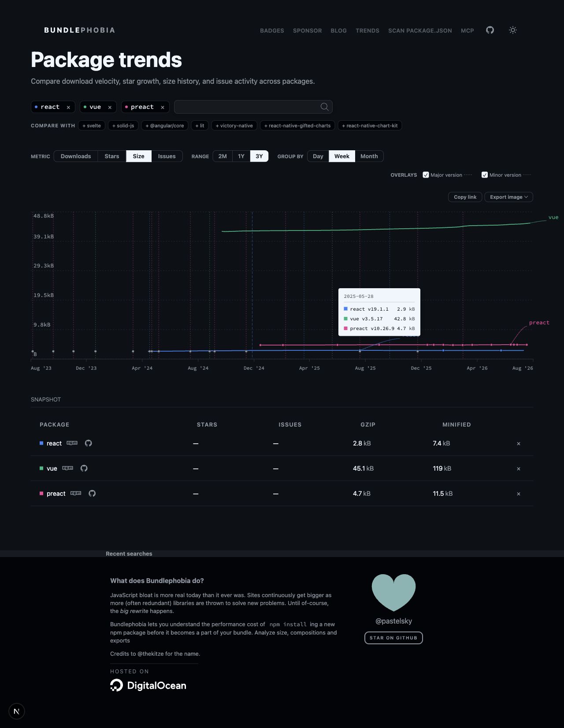This screenshot has height=728, width=564.
Task: Open the Badges nav item
Action: [272, 30]
